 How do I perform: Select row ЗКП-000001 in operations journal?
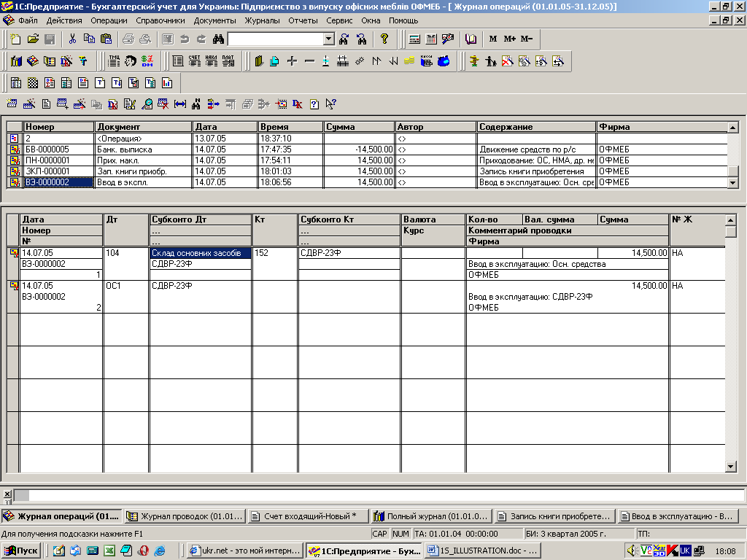pyautogui.click(x=367, y=171)
